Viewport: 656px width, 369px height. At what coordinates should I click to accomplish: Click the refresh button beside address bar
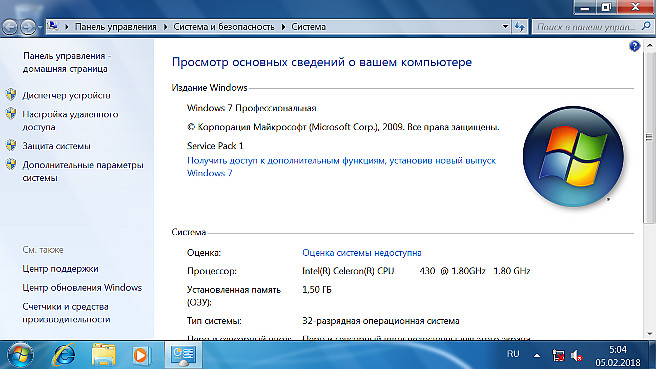(520, 27)
